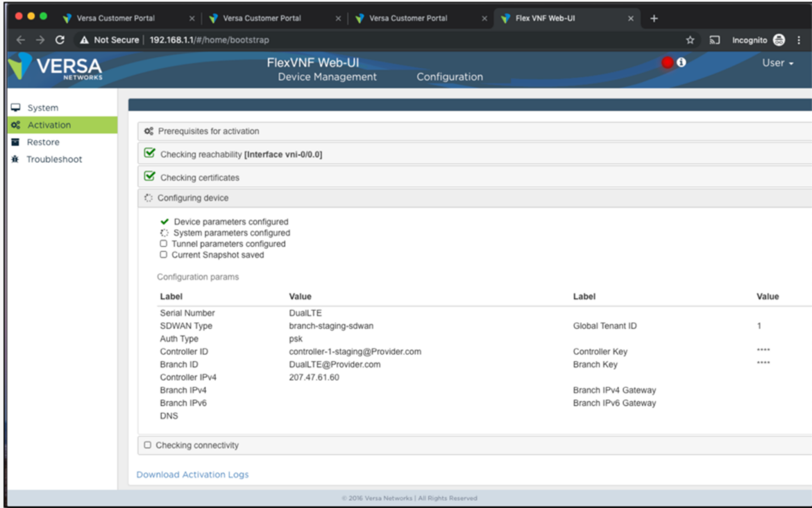Click the info icon beside red indicator
Image resolution: width=812 pixels, height=508 pixels.
(682, 62)
